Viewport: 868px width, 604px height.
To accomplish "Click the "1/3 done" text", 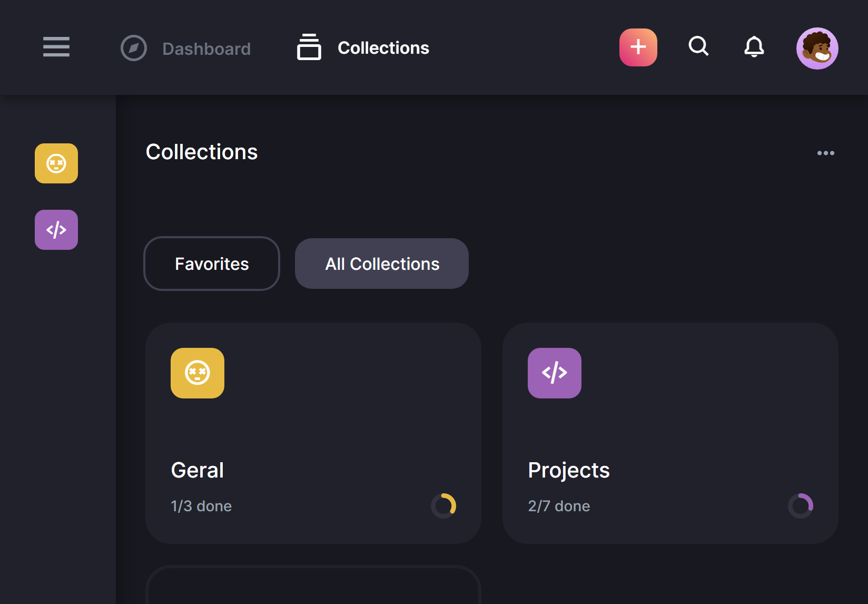I will coord(201,506).
